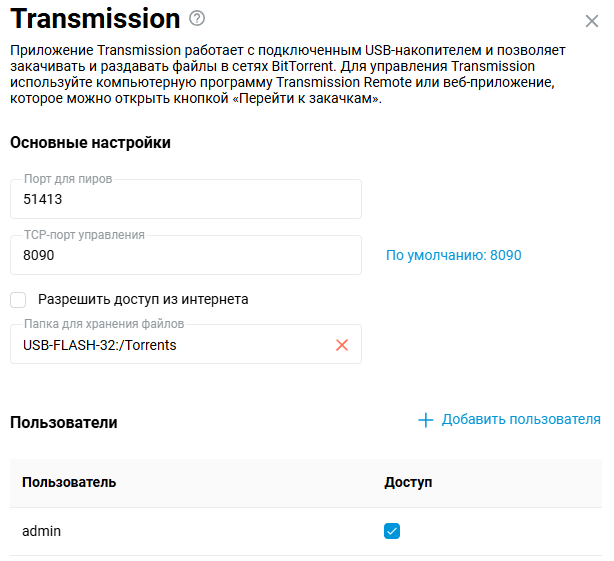Viewport: 614px width, 561px height.
Task: Close the Transmission settings panel
Action: 591,20
